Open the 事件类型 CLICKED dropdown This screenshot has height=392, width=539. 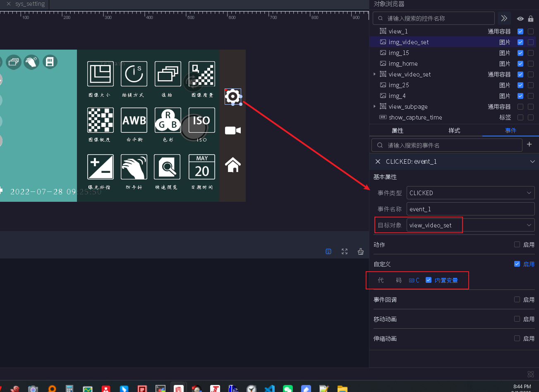(x=471, y=193)
